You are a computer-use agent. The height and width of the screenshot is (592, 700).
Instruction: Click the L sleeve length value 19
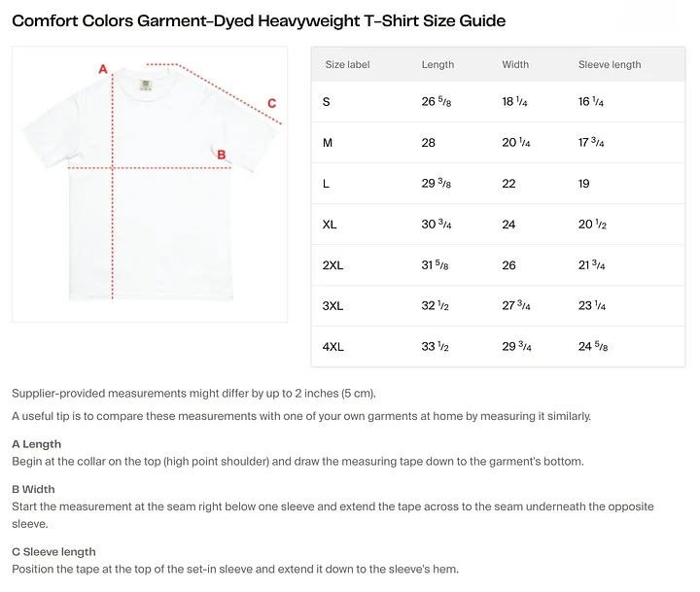tap(584, 184)
